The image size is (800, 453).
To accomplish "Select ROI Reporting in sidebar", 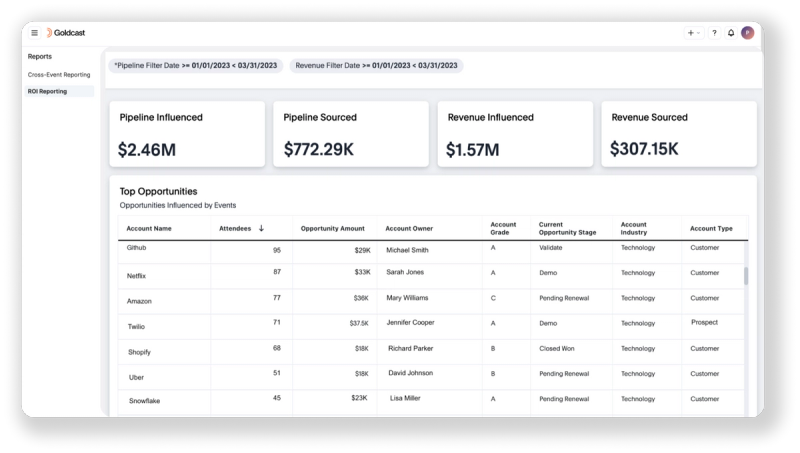I will (59, 91).
